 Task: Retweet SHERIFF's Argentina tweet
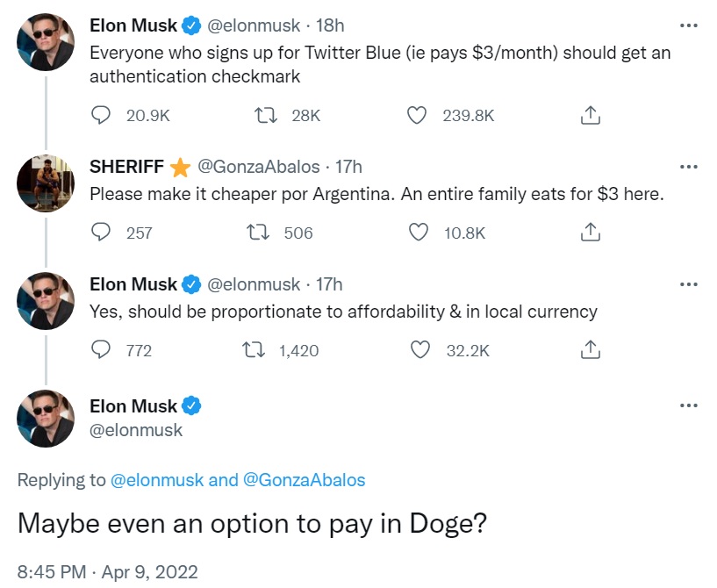(x=259, y=232)
